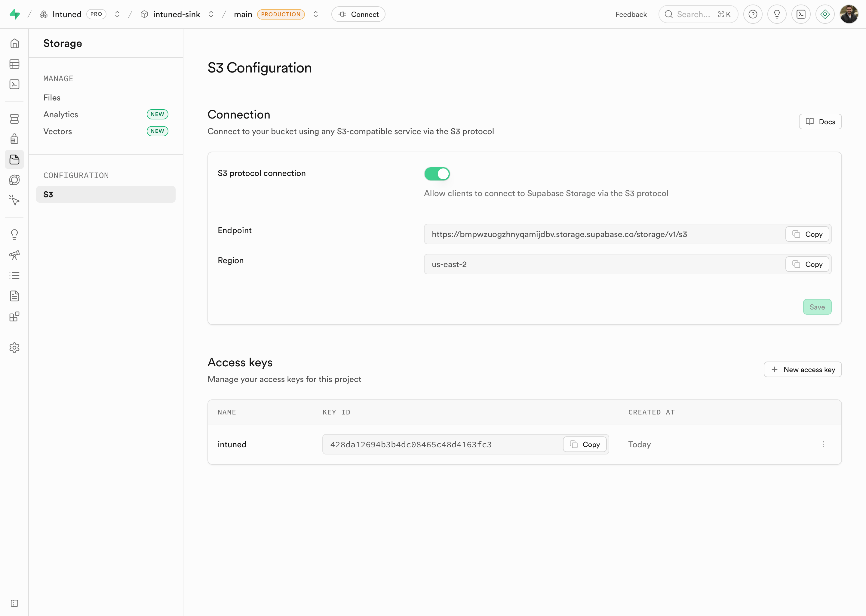Open the Edge Functions sidebar icon
This screenshot has height=616, width=866.
(x=14, y=180)
